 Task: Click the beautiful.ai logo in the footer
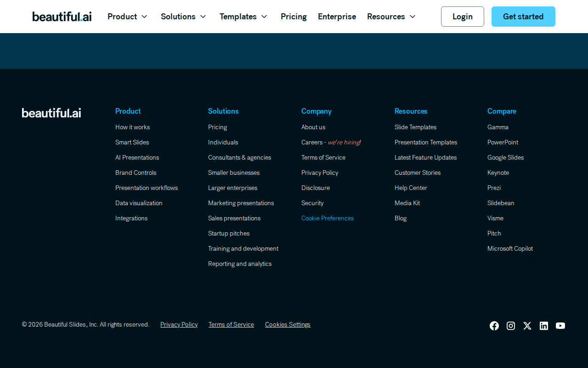(51, 113)
